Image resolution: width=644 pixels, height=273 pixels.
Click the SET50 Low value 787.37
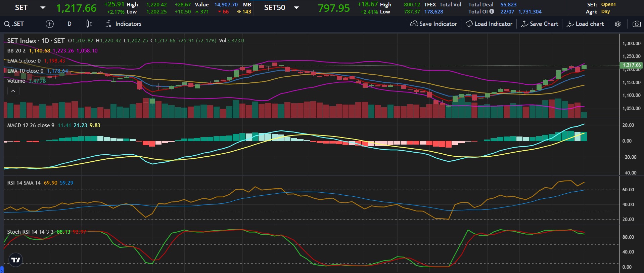(x=412, y=12)
